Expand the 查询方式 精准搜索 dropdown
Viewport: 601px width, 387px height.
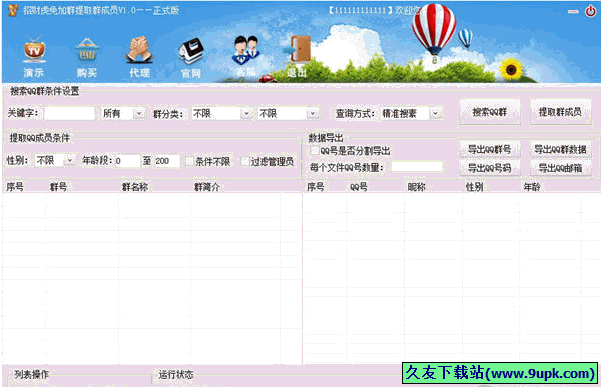tap(435, 113)
